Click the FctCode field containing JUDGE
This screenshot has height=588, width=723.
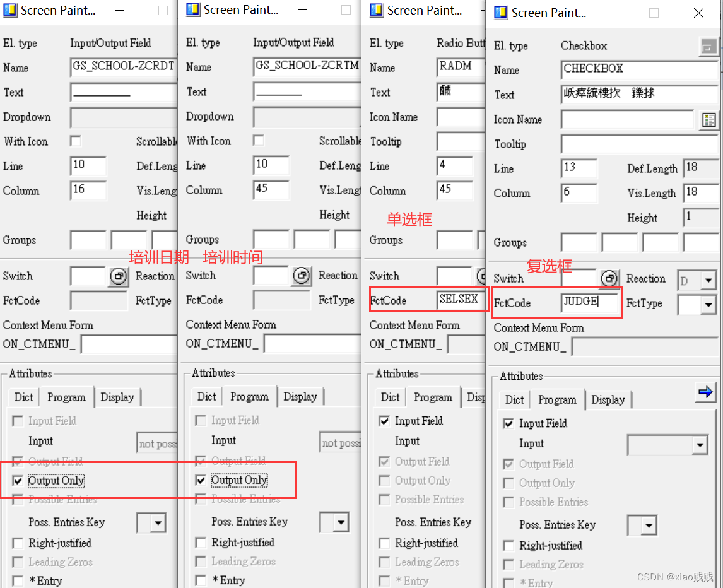point(591,303)
